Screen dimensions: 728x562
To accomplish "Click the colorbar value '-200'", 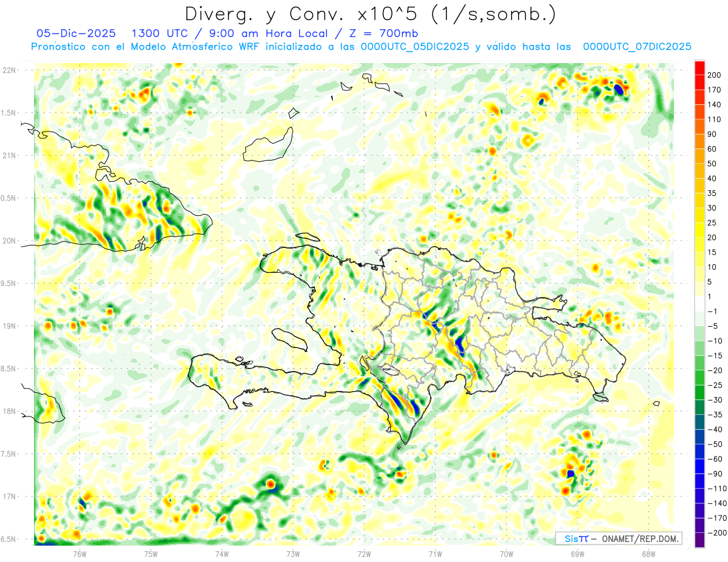I will click(x=718, y=533).
